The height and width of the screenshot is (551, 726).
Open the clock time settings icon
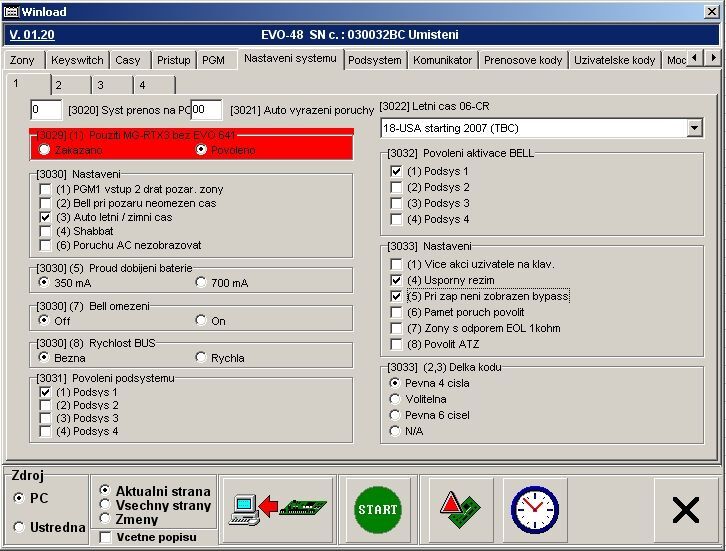tap(534, 509)
